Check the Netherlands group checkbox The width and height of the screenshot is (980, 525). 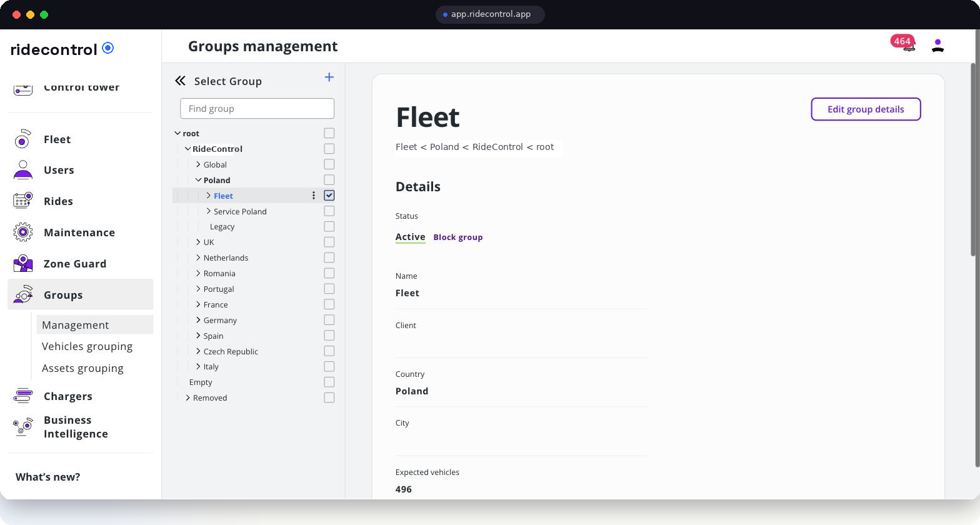[329, 257]
